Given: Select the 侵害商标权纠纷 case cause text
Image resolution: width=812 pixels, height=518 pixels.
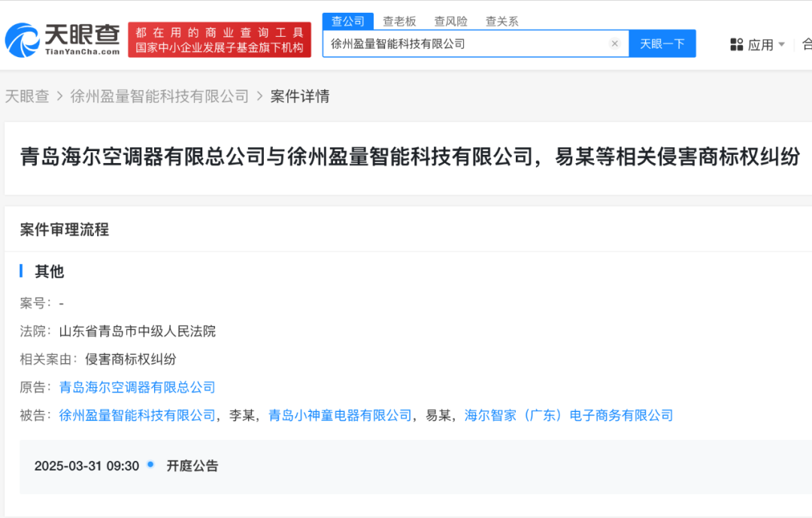Looking at the screenshot, I should pos(131,359).
